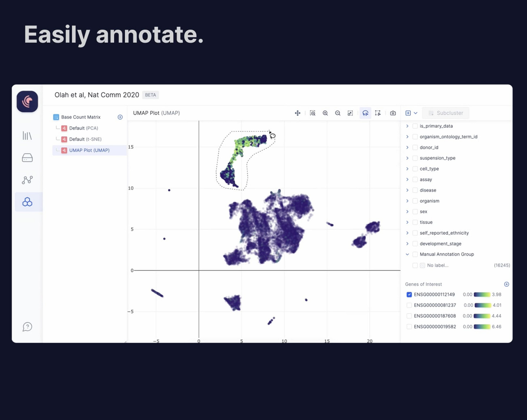
Task: Select the pan tool in the UMAP toolbar
Action: tap(298, 113)
